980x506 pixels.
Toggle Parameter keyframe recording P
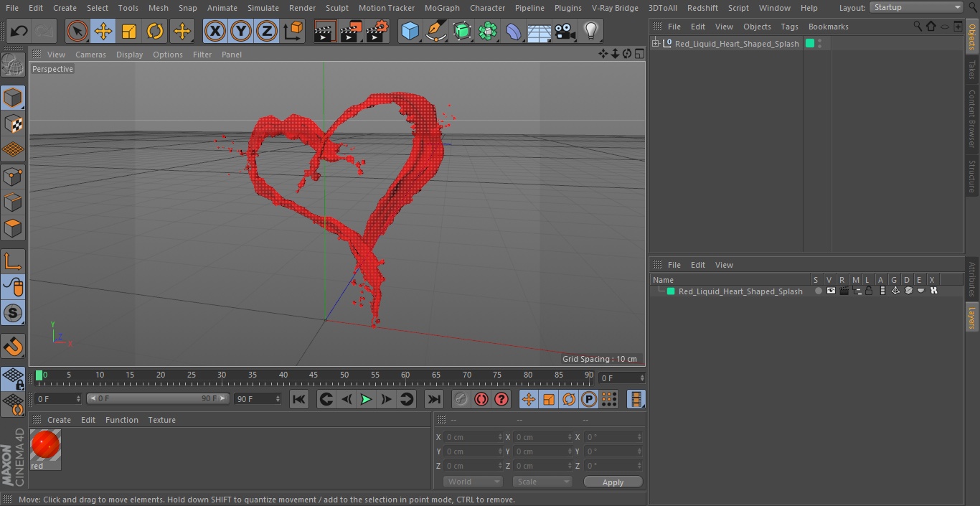point(589,399)
